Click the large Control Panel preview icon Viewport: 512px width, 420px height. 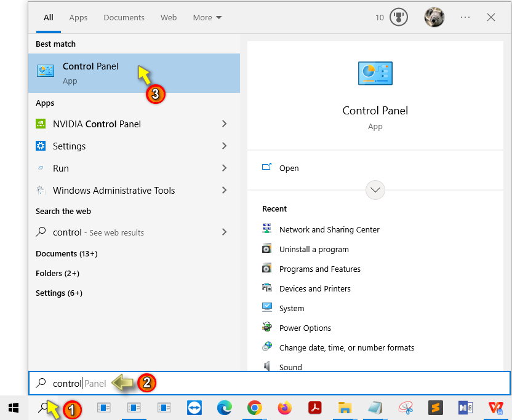pos(375,73)
